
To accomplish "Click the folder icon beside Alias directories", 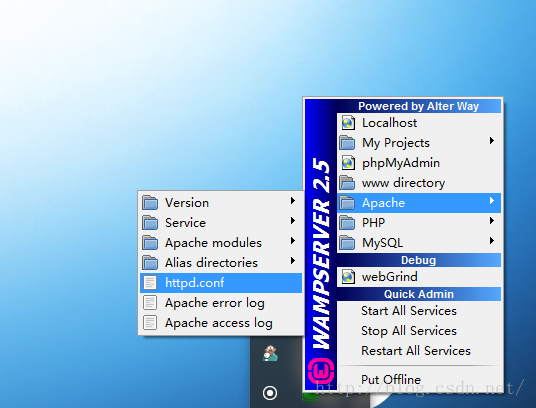I will [150, 263].
